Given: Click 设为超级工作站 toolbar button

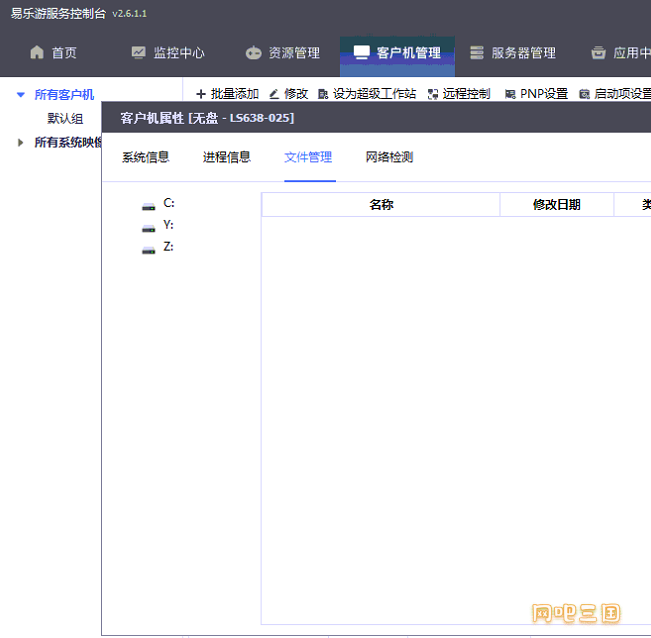Looking at the screenshot, I should click(x=367, y=94).
